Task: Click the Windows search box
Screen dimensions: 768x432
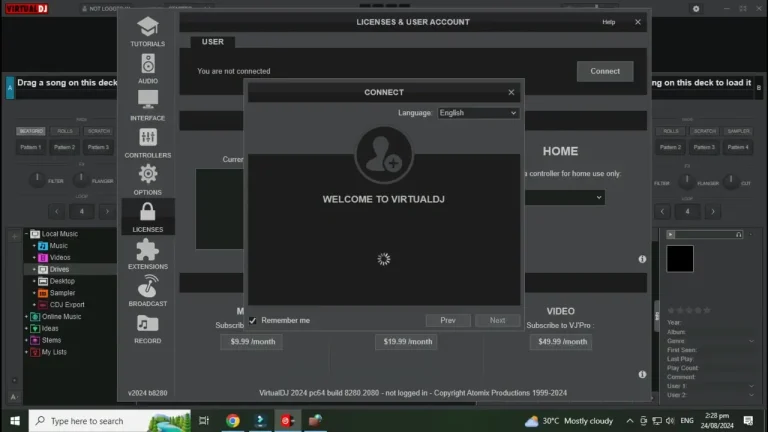Action: point(110,421)
